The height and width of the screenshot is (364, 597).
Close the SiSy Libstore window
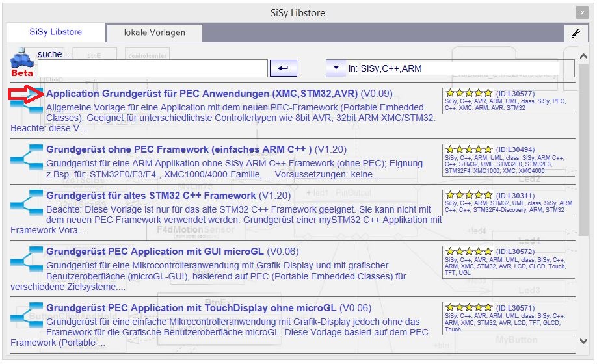pos(581,12)
